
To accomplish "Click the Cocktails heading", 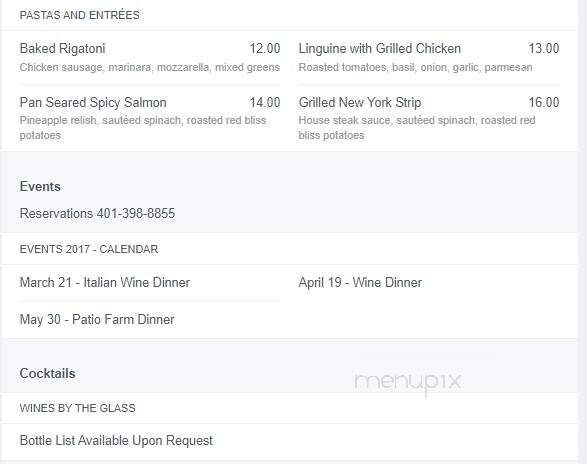I will click(48, 373).
